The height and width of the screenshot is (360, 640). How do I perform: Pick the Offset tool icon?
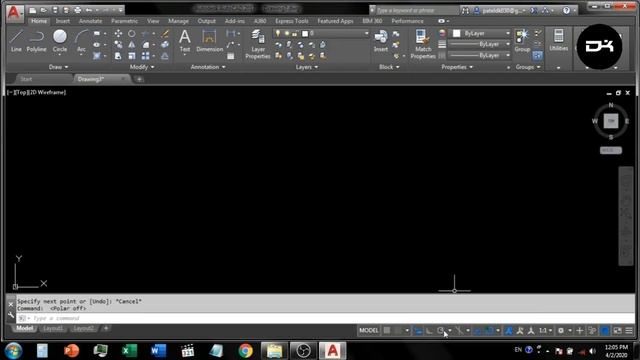click(x=165, y=56)
